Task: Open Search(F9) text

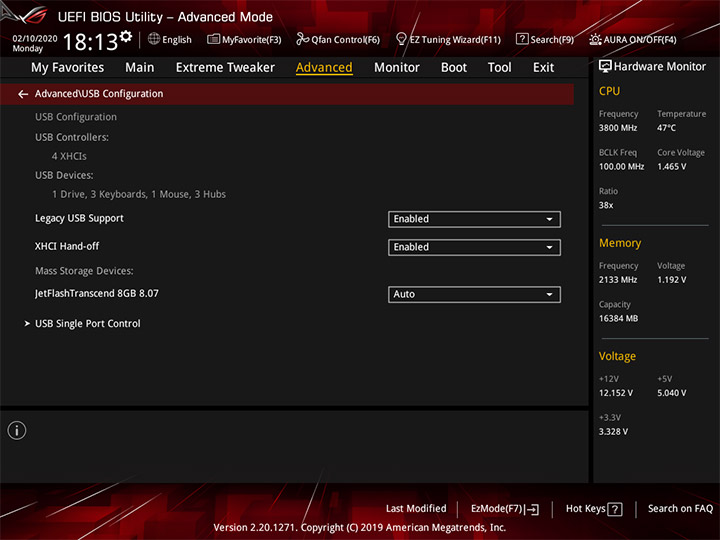Action: tap(552, 40)
